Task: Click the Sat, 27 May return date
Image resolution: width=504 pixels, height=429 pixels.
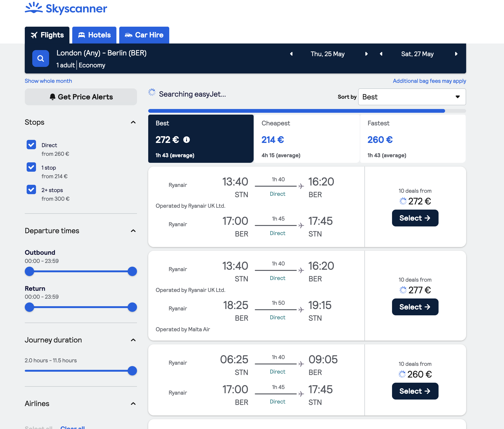Action: [x=417, y=54]
